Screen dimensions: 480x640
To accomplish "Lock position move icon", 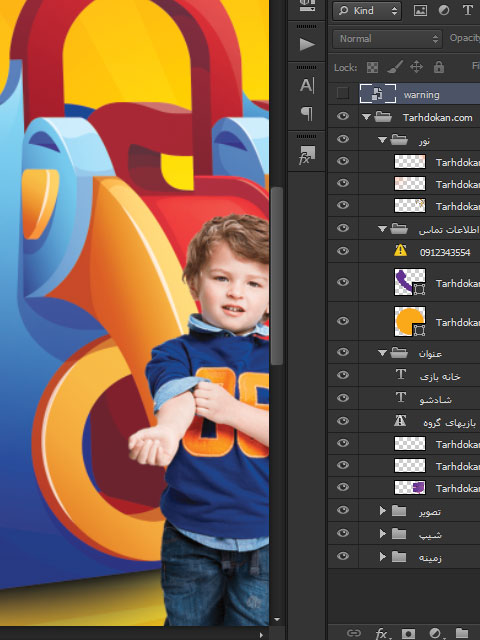I will click(416, 67).
